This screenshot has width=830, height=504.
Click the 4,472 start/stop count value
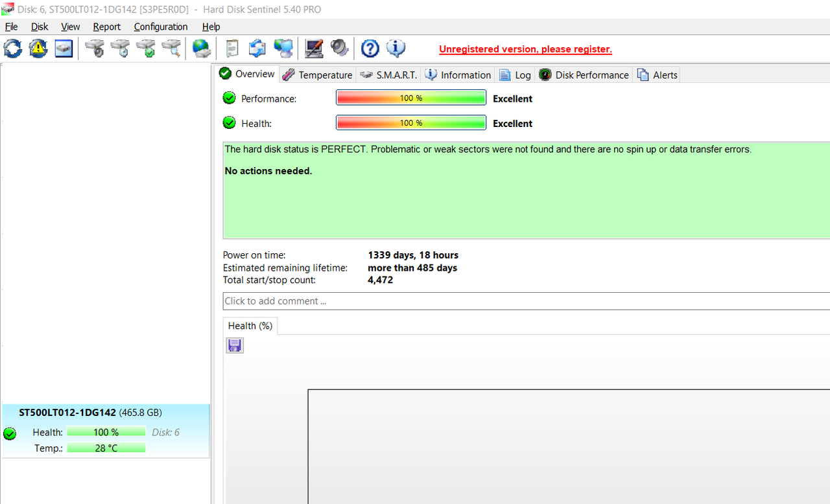pyautogui.click(x=381, y=280)
